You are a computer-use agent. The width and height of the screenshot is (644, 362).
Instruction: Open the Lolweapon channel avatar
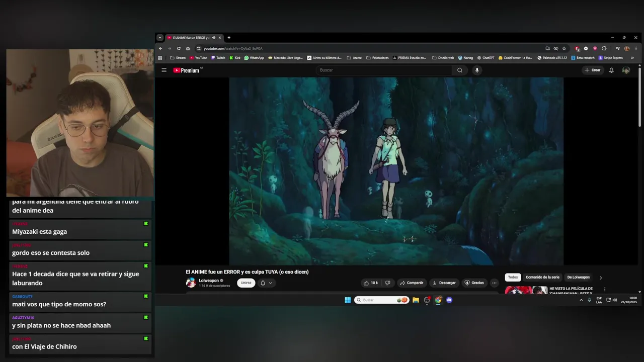[191, 283]
